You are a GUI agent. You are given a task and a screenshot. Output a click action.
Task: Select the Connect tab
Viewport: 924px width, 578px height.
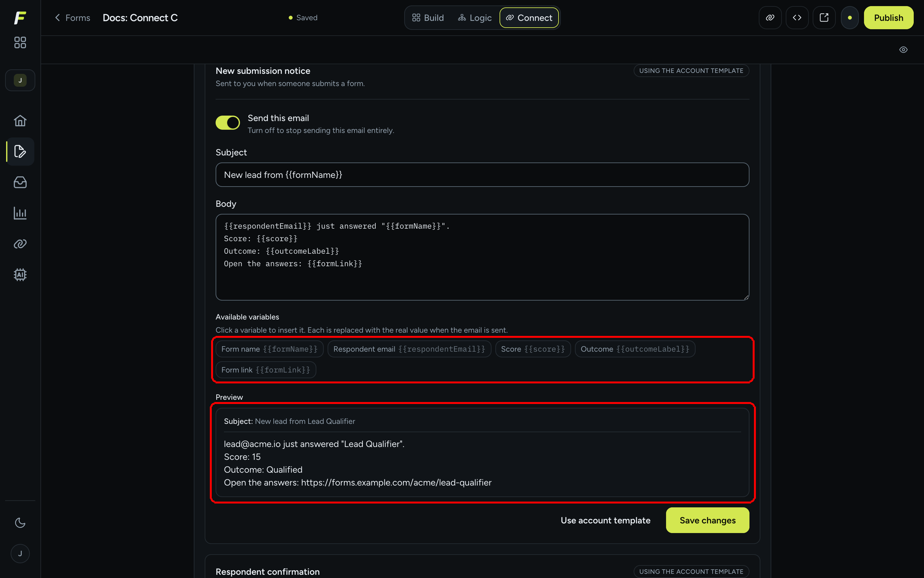click(529, 18)
